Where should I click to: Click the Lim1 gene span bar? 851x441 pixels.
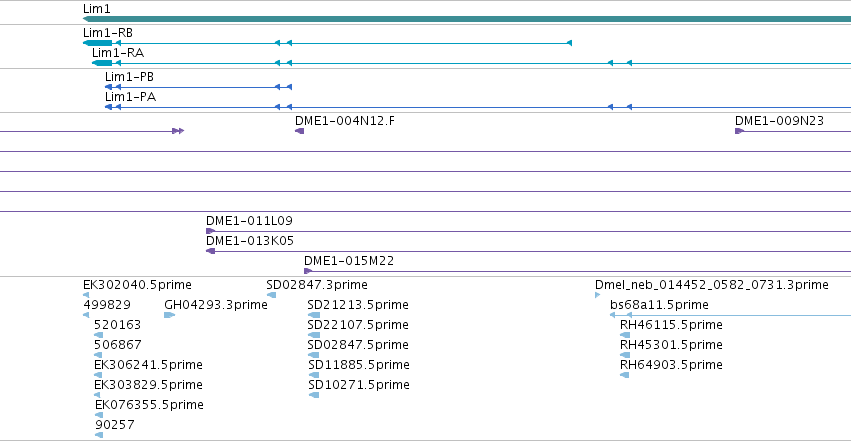tap(467, 20)
